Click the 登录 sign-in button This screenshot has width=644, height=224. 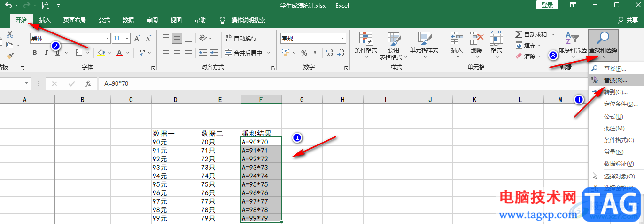pos(547,5)
